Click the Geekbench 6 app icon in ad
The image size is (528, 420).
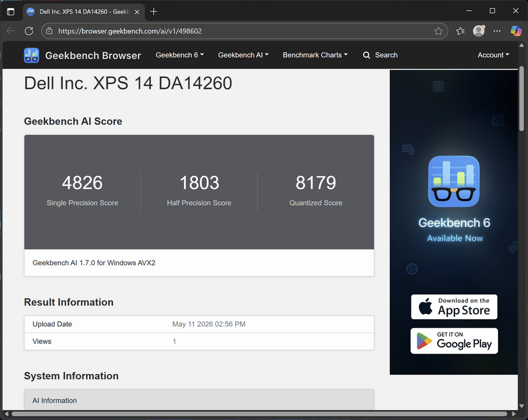tap(454, 181)
